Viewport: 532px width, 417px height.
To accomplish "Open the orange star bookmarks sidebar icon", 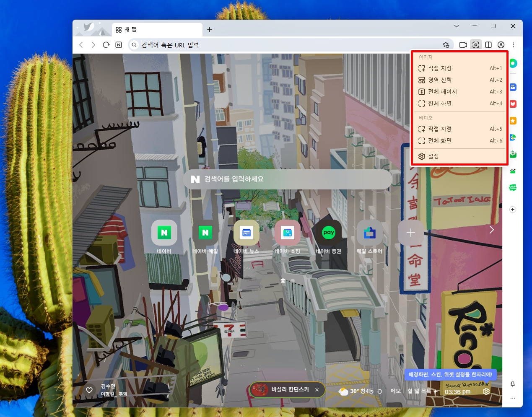I will [x=513, y=121].
